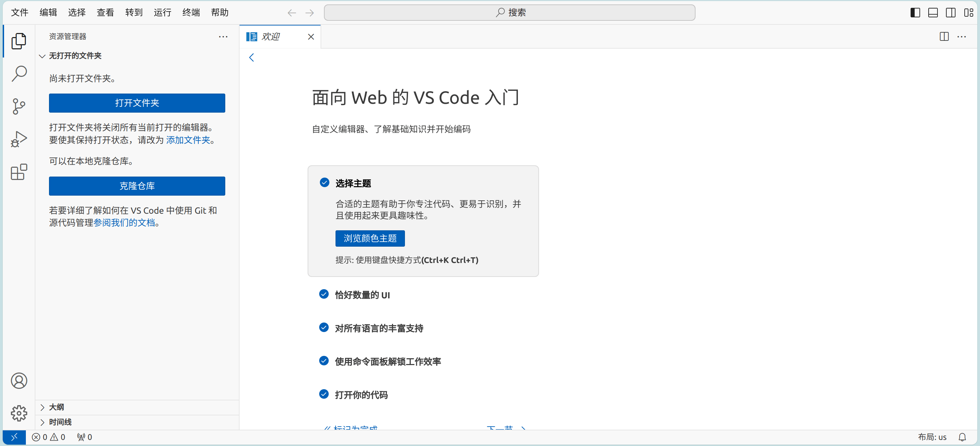This screenshot has height=446, width=980.
Task: Expand the 时间线 section
Action: tap(137, 422)
